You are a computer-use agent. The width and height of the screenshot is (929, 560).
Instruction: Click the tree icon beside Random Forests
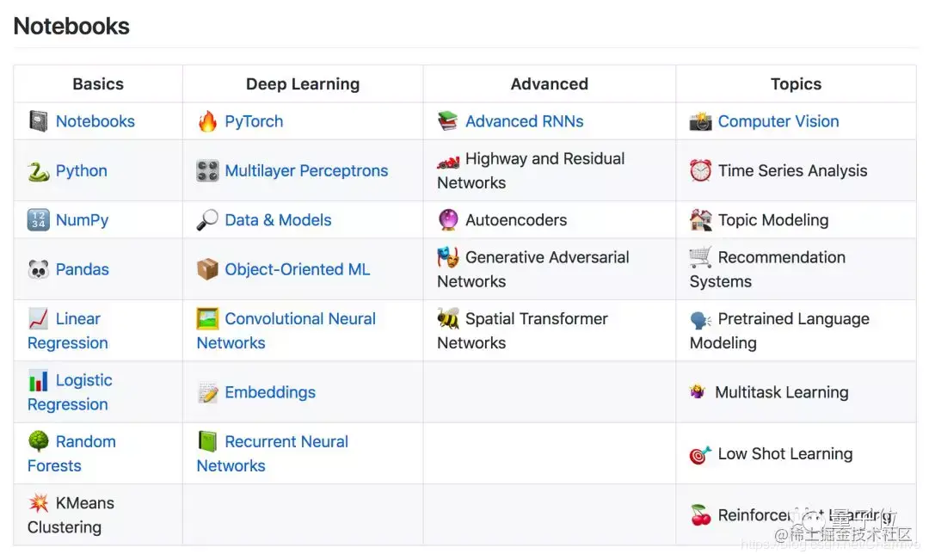click(x=38, y=441)
